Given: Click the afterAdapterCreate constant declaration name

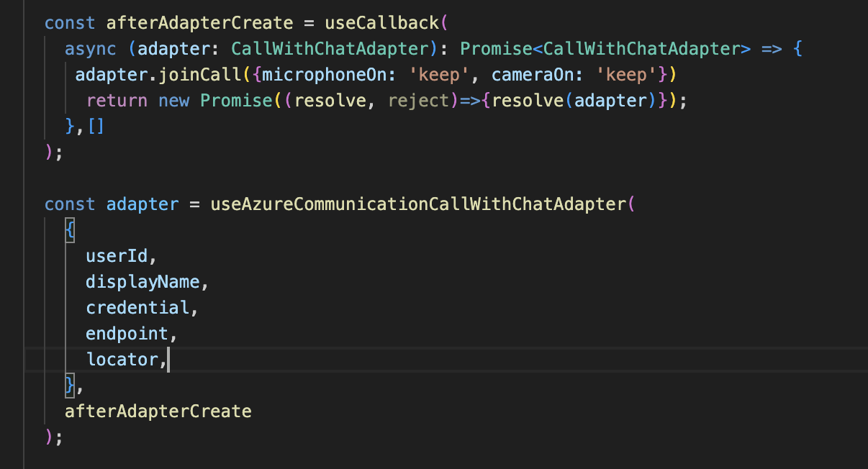Looking at the screenshot, I should point(199,23).
